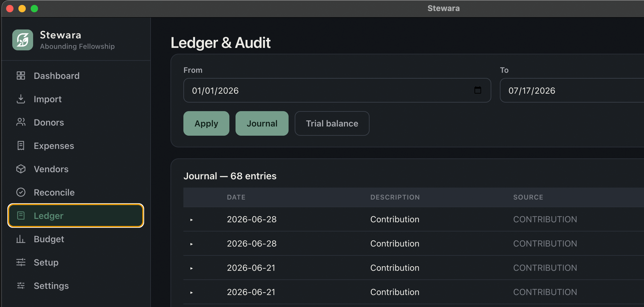Switch to the Journal view

[262, 123]
